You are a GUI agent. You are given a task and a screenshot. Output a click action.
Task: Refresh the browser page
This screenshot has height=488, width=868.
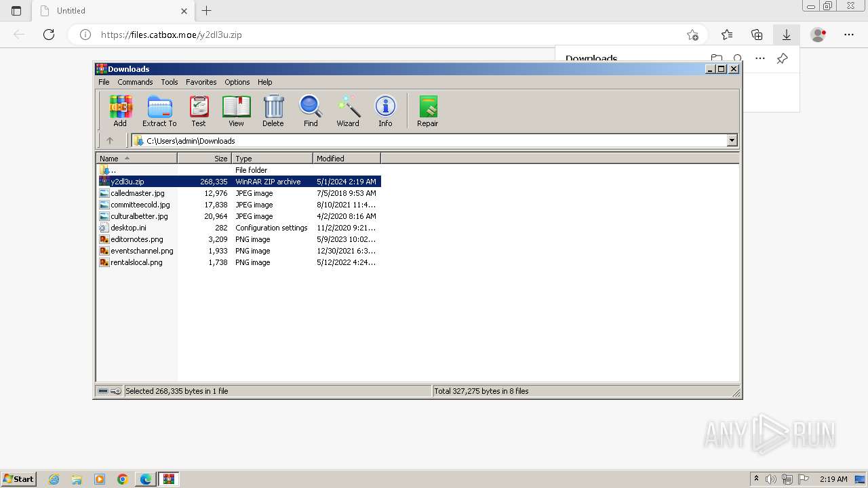[49, 35]
